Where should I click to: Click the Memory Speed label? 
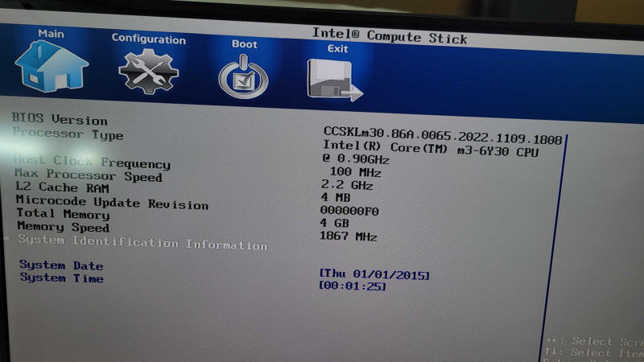(x=64, y=227)
